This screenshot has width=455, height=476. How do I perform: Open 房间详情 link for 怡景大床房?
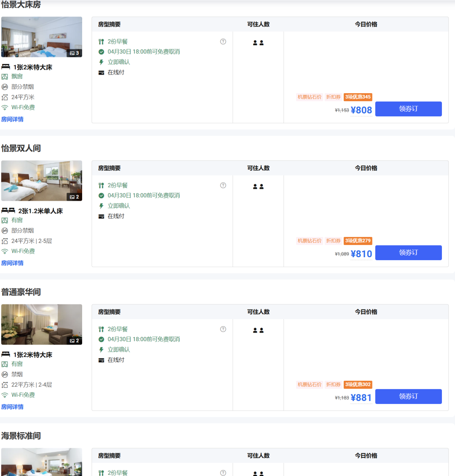point(12,119)
